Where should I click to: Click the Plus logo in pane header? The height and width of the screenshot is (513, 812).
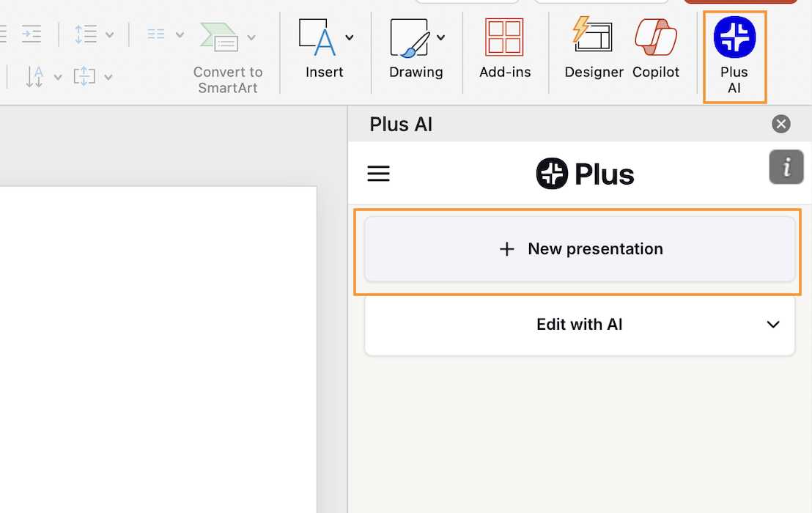pyautogui.click(x=585, y=174)
